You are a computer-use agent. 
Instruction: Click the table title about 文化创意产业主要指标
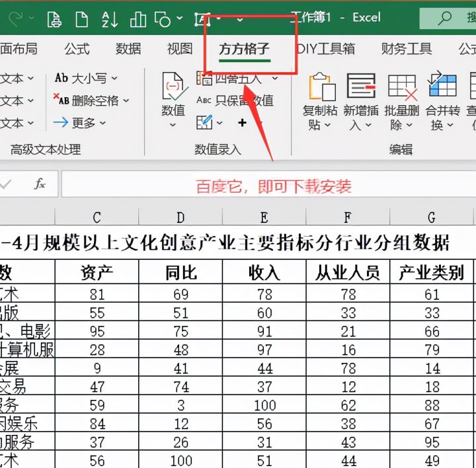coord(225,243)
